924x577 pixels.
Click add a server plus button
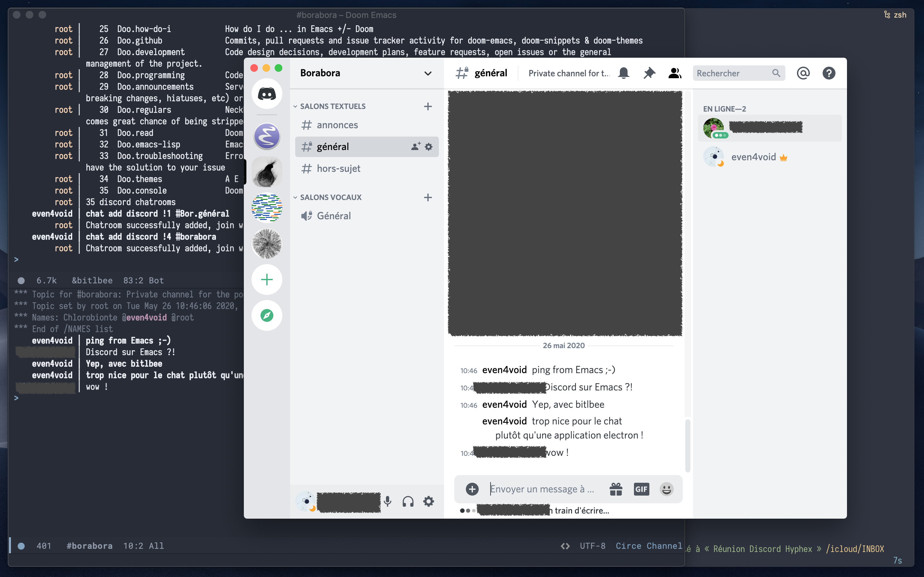click(267, 279)
